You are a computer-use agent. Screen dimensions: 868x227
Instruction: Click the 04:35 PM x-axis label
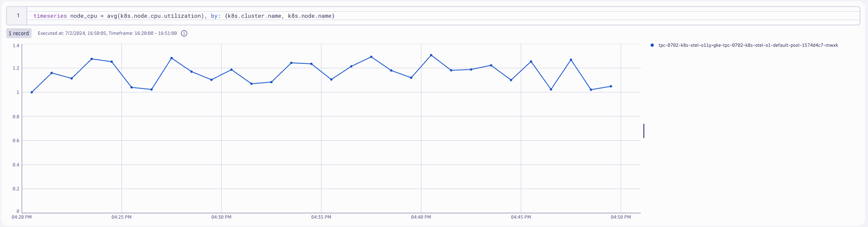tap(321, 217)
